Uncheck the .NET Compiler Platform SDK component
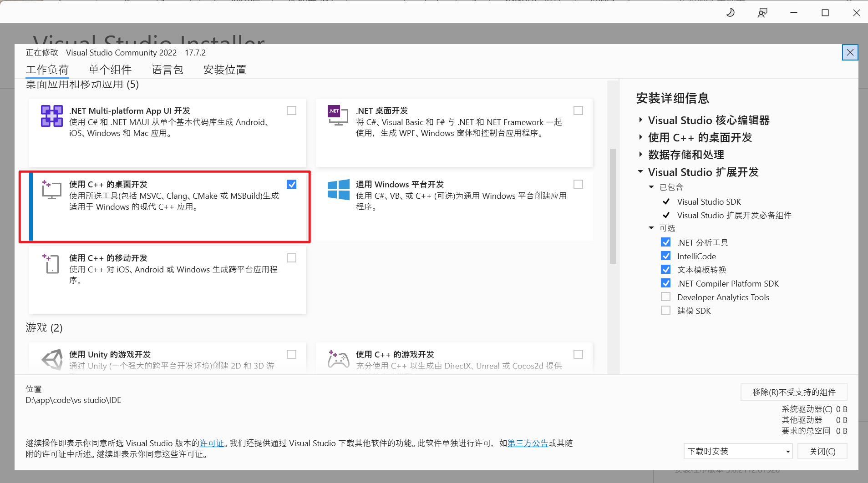Image resolution: width=868 pixels, height=483 pixels. click(665, 283)
